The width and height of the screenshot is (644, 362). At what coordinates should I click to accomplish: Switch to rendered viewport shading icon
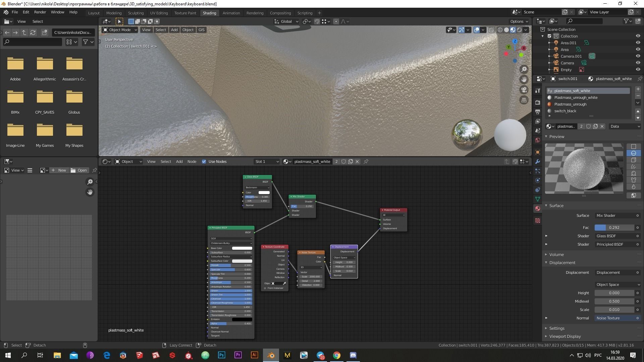coord(519,30)
